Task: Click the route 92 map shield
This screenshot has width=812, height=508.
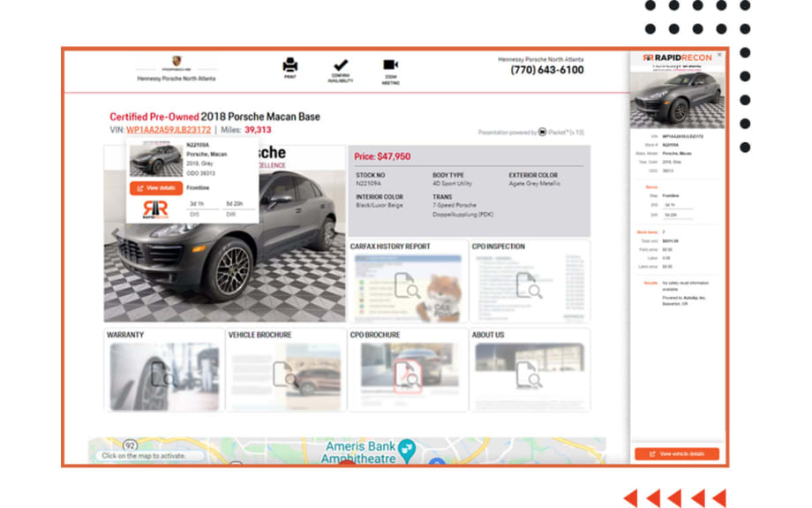Action: [130, 445]
